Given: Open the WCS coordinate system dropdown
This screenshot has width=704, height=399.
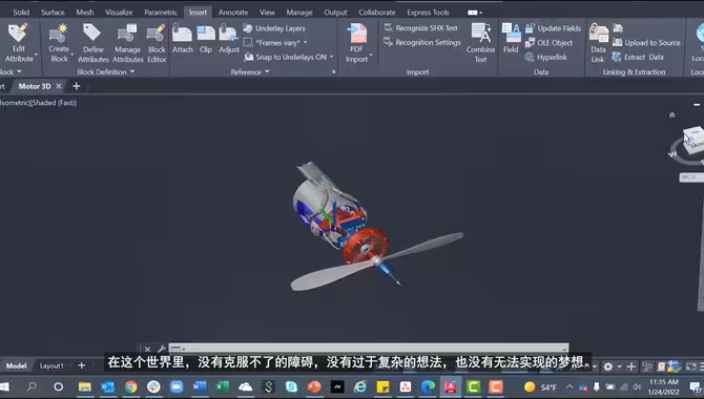Looking at the screenshot, I should point(691,177).
